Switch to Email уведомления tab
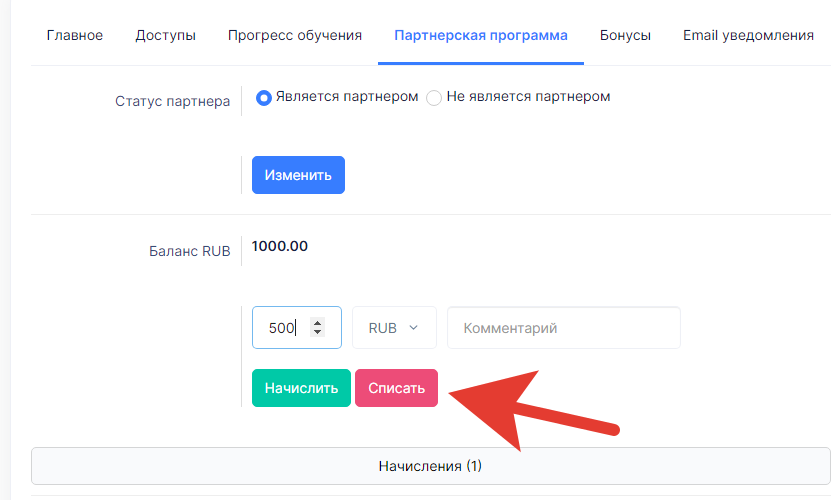The image size is (837, 500). pyautogui.click(x=748, y=35)
